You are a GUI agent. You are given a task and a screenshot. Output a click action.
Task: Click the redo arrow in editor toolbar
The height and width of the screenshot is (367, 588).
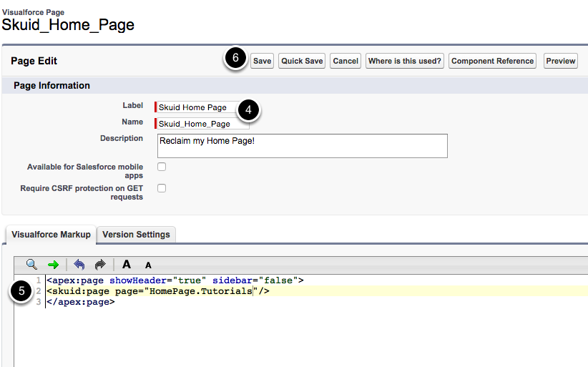click(x=100, y=265)
